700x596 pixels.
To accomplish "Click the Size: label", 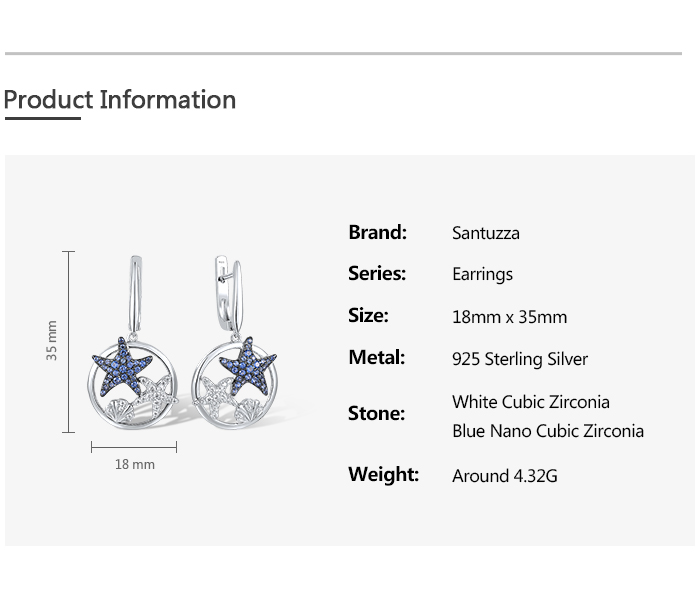I will coord(368,315).
